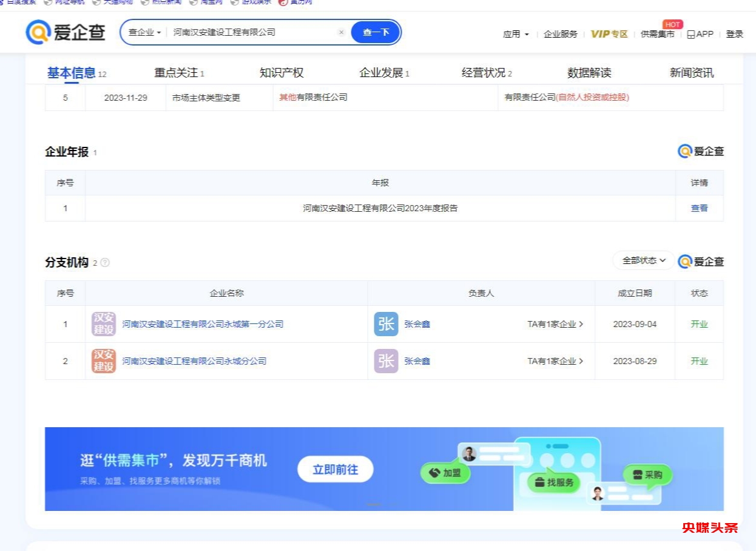The width and height of the screenshot is (756, 551).
Task: Switch to the 知识产权 tab
Action: pyautogui.click(x=282, y=73)
